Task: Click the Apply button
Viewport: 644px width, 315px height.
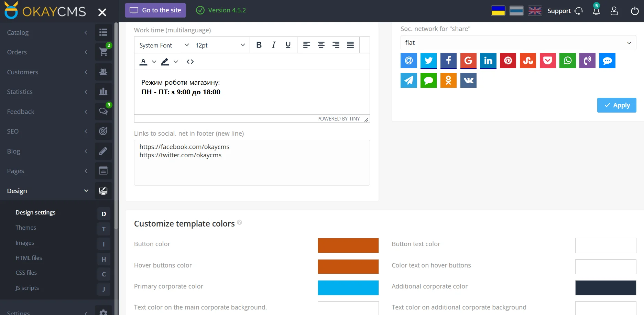Action: [616, 105]
